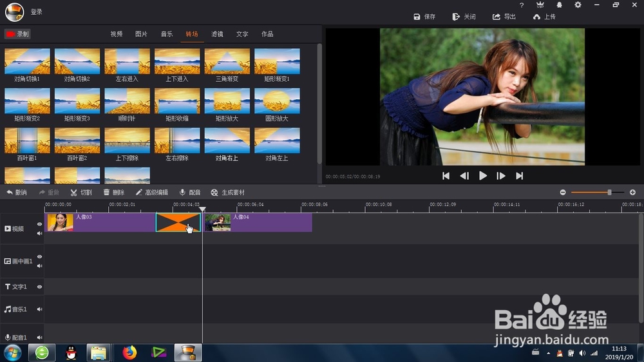This screenshot has height=362, width=644.
Task: Toggle visibility eye on 文字1 track
Action: coord(39,287)
